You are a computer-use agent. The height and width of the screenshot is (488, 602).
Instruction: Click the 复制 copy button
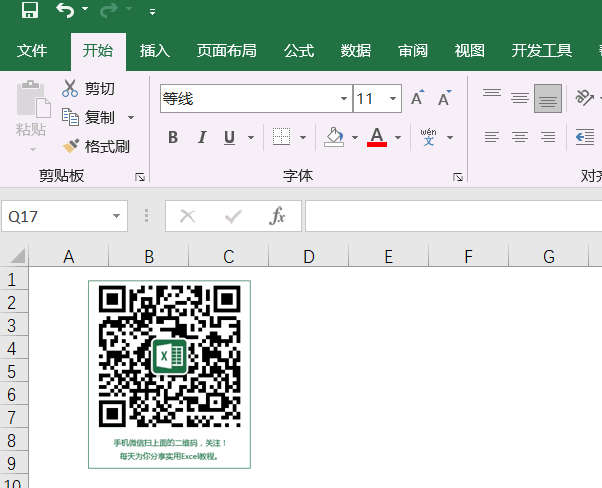(88, 117)
